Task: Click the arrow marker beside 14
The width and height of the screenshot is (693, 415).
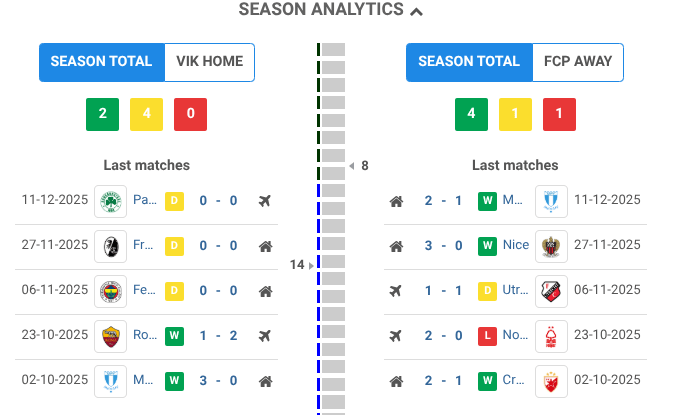Action: (312, 265)
